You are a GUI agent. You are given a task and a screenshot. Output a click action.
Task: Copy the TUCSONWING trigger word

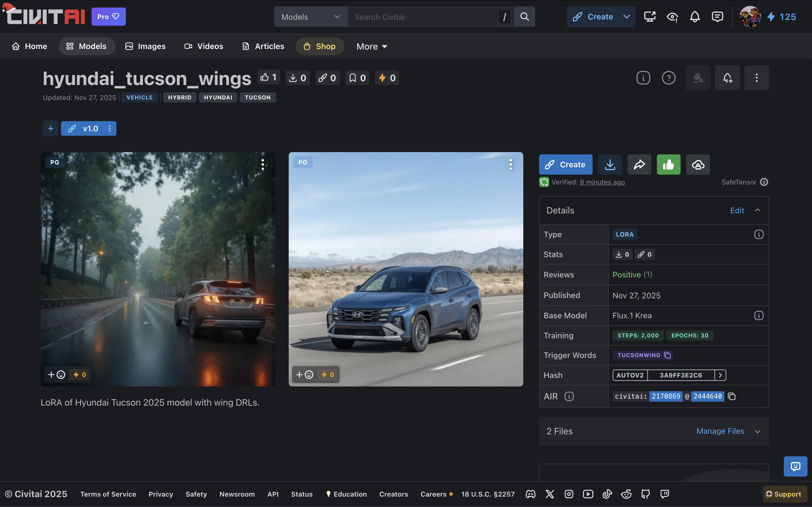click(x=667, y=355)
